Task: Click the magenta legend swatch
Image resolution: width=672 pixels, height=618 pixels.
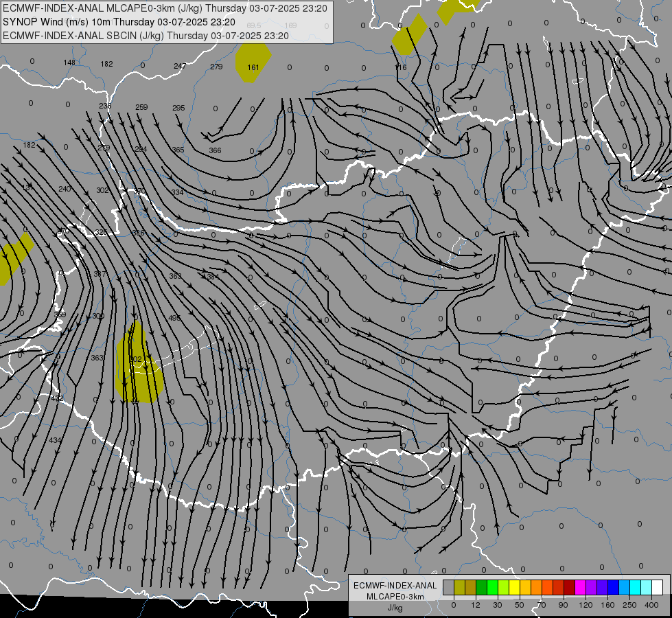Action: [x=581, y=587]
